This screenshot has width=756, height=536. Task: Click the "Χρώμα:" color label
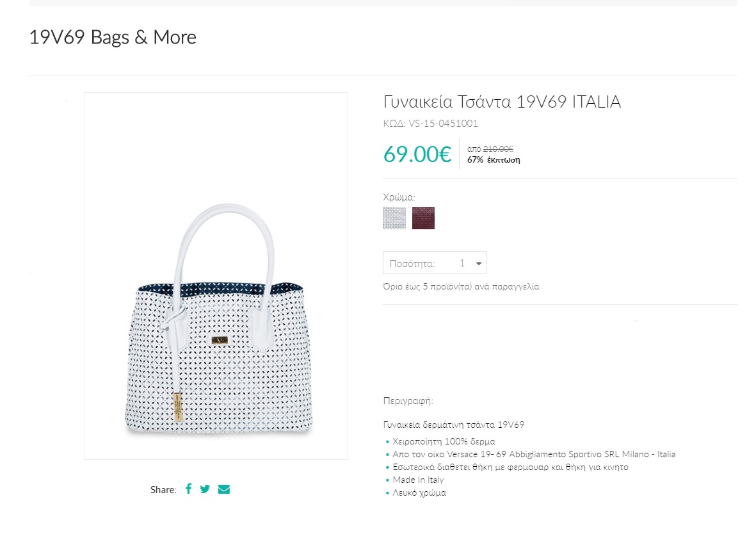click(x=399, y=197)
